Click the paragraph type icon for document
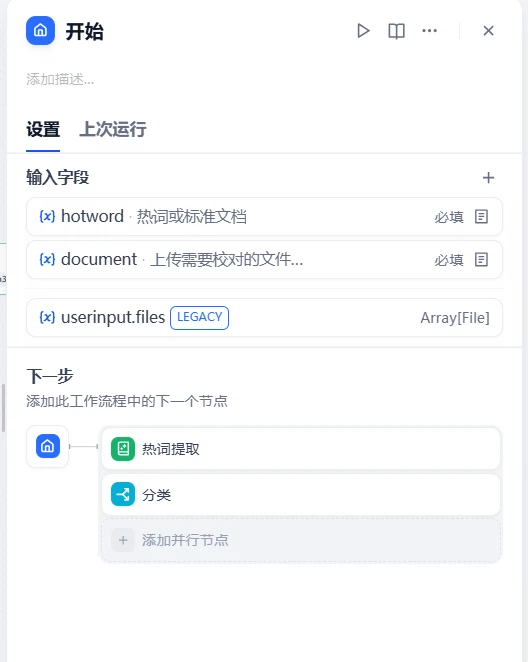 tap(481, 260)
